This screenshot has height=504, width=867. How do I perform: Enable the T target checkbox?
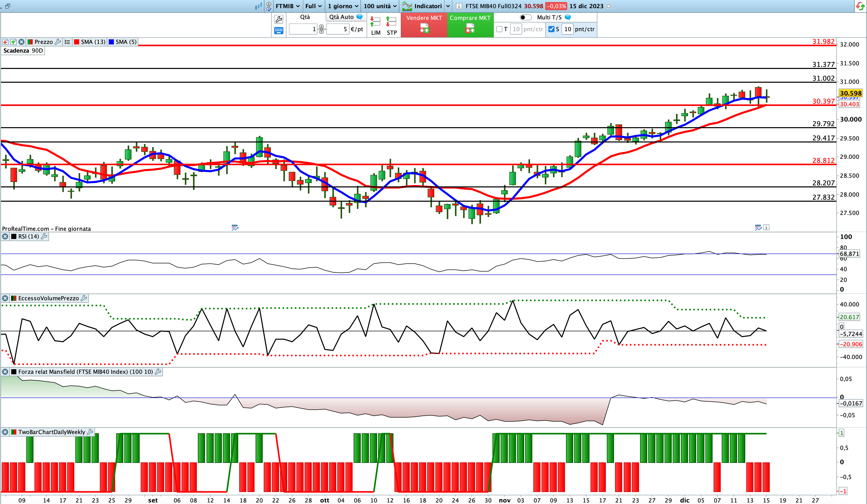coord(499,29)
